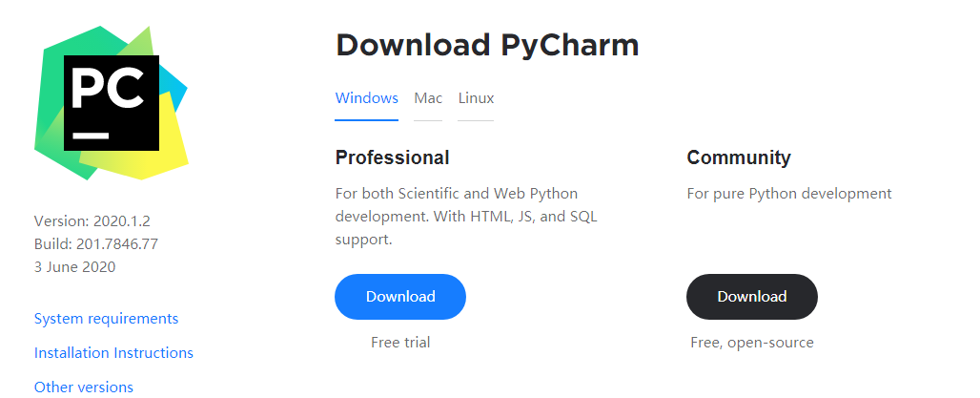Open the Other versions link
This screenshot has height=398, width=980.
point(84,388)
